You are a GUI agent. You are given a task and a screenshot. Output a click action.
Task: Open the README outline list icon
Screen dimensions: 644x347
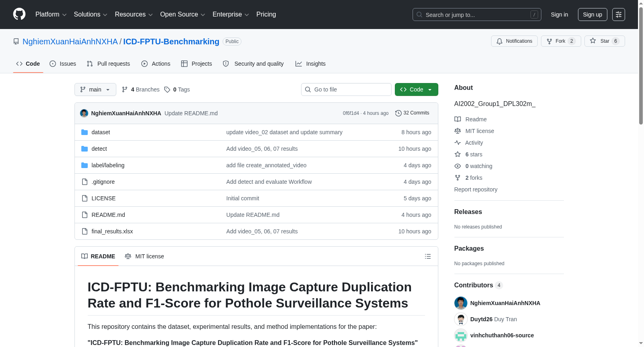428,256
